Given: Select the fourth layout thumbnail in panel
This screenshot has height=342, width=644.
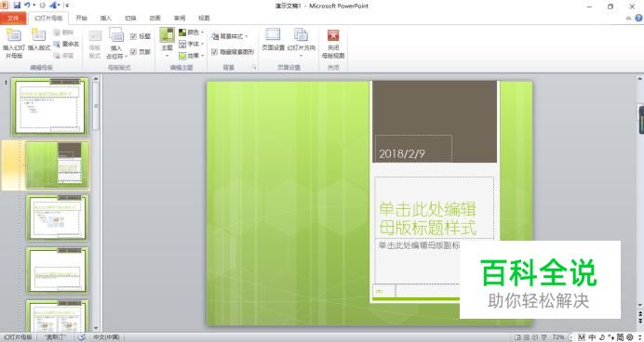Looking at the screenshot, I should coord(57,270).
